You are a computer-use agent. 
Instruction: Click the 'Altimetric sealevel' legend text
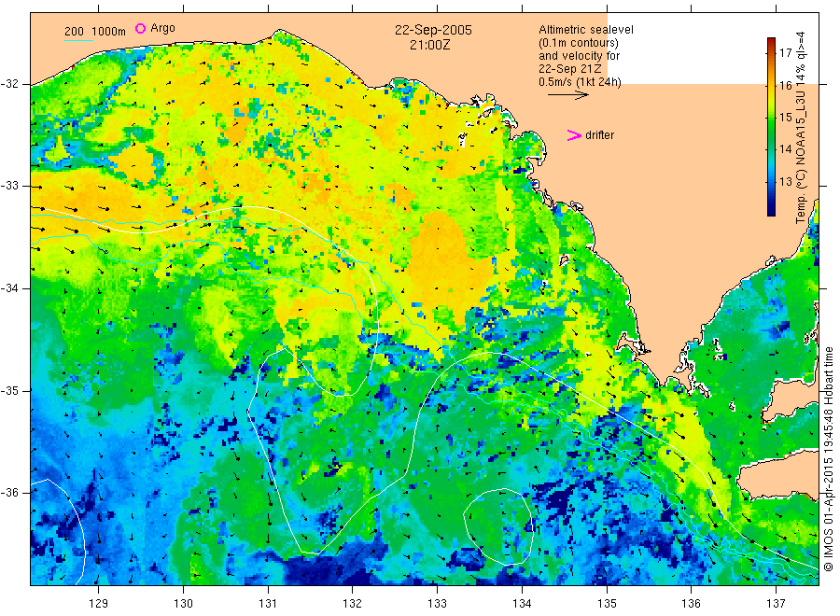585,30
